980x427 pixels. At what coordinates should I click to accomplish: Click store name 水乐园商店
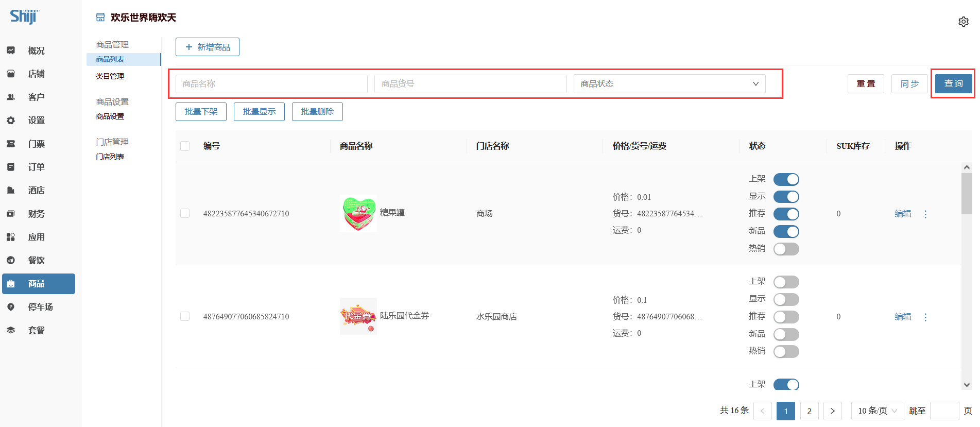click(x=496, y=317)
